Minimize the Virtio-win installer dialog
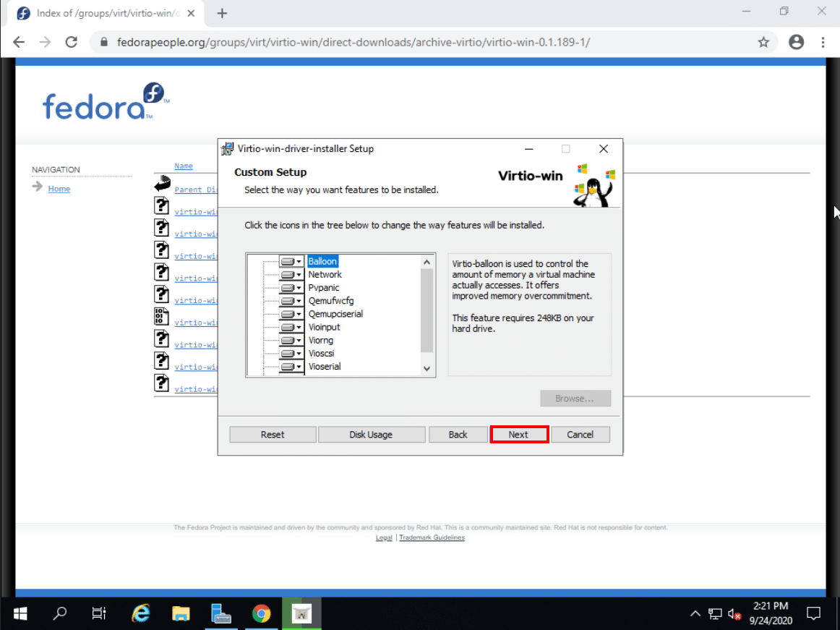 [528, 149]
